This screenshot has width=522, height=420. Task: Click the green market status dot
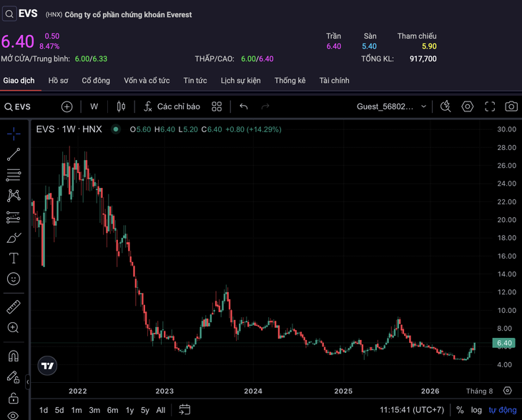(x=116, y=129)
